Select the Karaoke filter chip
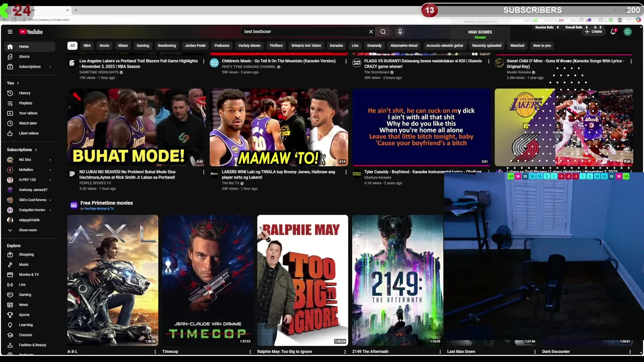Image resolution: width=644 pixels, height=362 pixels. (x=336, y=46)
